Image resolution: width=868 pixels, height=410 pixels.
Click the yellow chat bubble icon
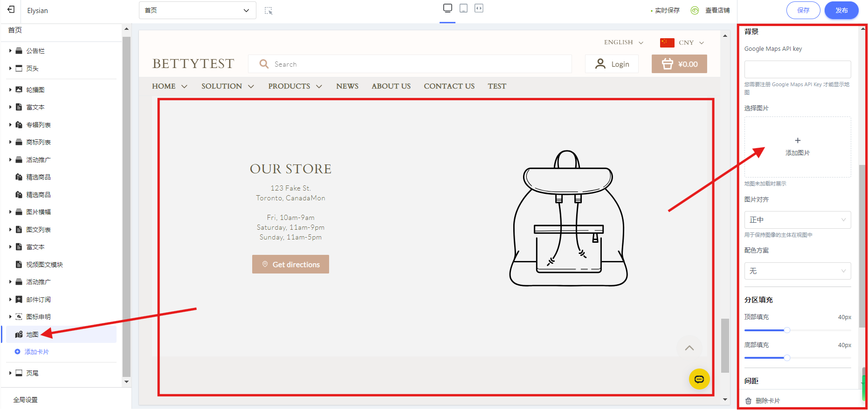click(699, 379)
